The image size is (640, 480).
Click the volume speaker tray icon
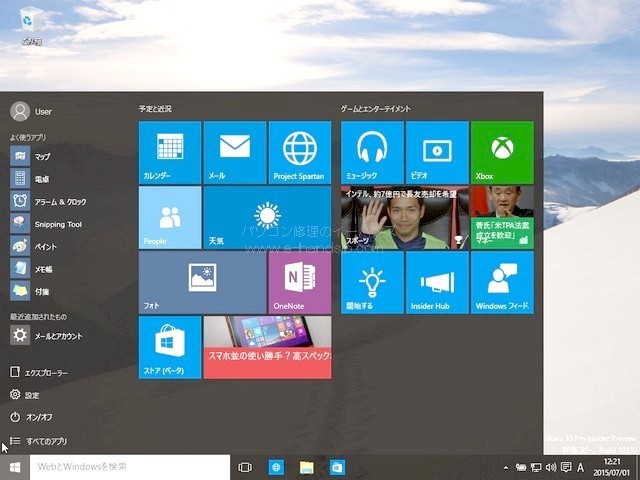point(551,467)
